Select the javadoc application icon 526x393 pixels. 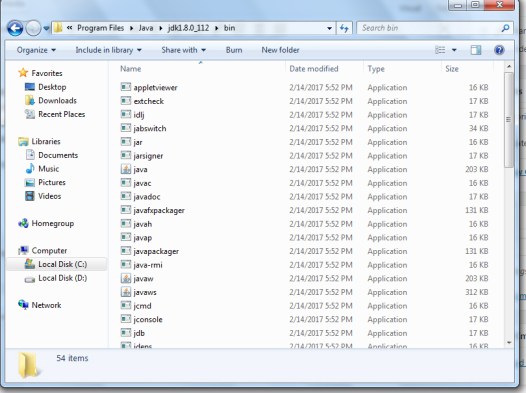click(x=125, y=196)
